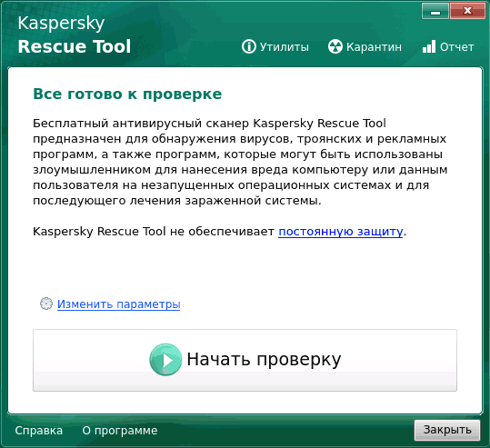The width and height of the screenshot is (490, 448).
Task: Minimize the Kaspersky Rescue Tool window
Action: click(435, 11)
